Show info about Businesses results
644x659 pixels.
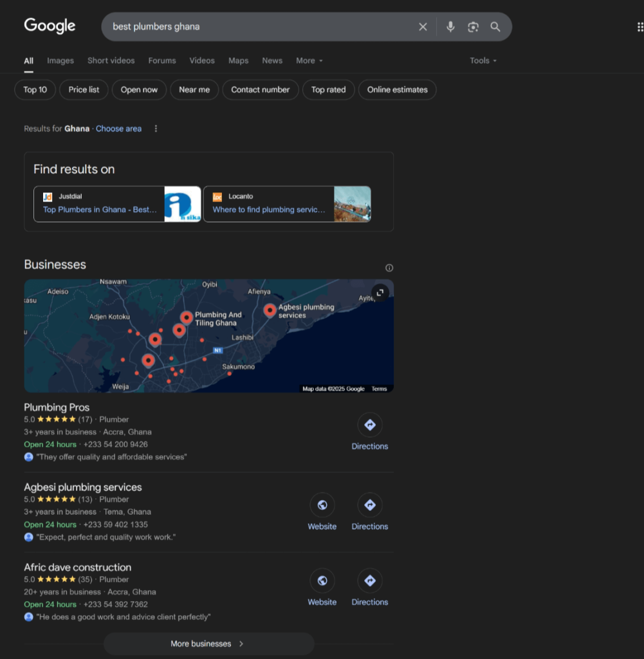(389, 268)
